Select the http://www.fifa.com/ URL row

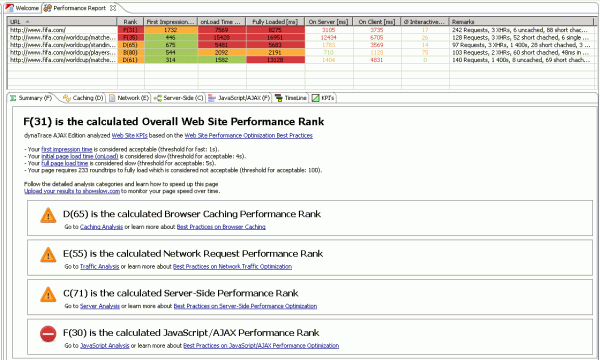(62, 30)
